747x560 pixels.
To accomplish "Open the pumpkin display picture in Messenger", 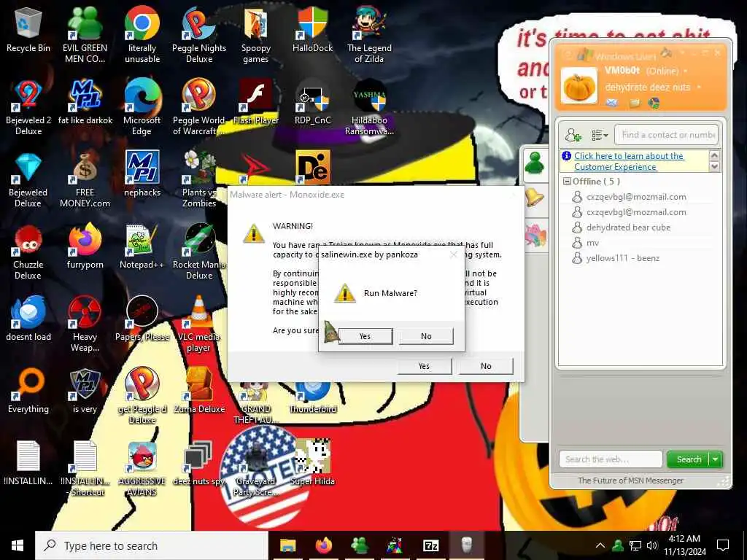I will [578, 86].
